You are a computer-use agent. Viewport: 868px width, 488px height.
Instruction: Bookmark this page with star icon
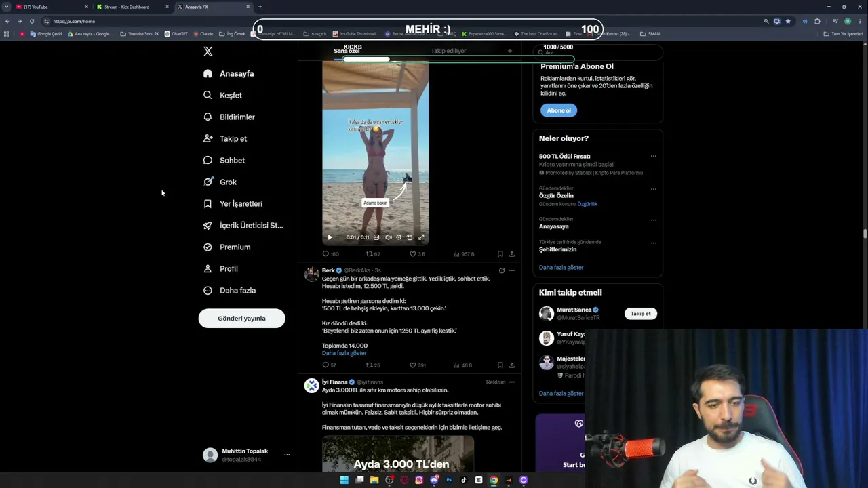[x=788, y=21]
